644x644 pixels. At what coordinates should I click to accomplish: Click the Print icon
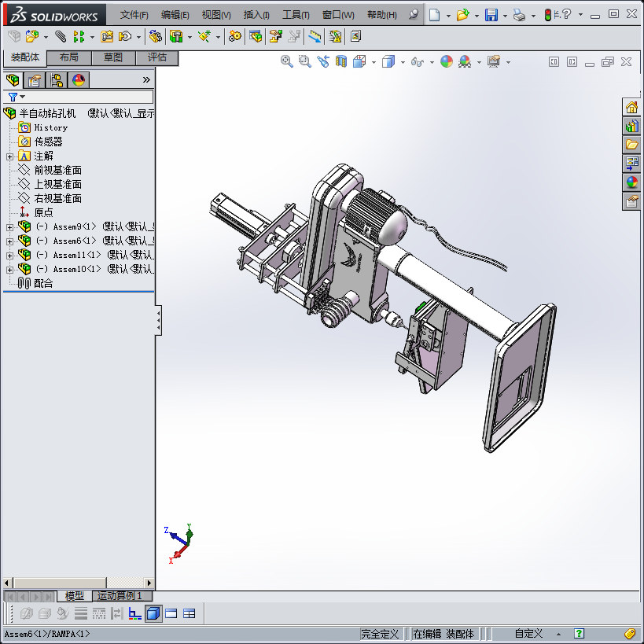click(519, 16)
